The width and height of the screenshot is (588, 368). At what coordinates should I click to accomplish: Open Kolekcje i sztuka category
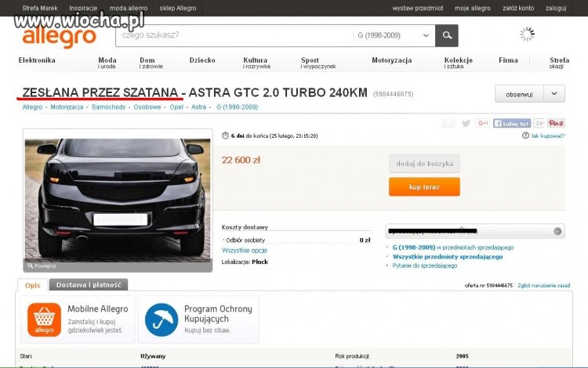(459, 63)
